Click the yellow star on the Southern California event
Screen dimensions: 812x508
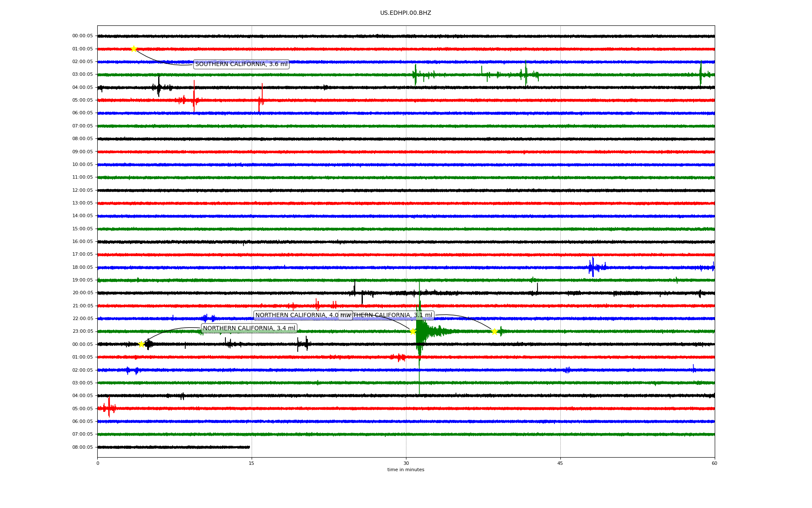coord(134,49)
